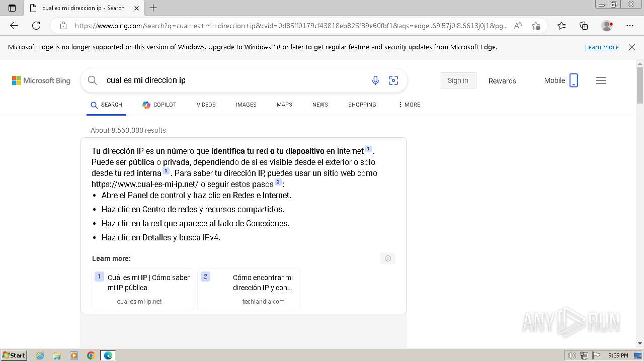
Task: Click citation 2 after 'estos pasos'
Action: click(x=278, y=182)
